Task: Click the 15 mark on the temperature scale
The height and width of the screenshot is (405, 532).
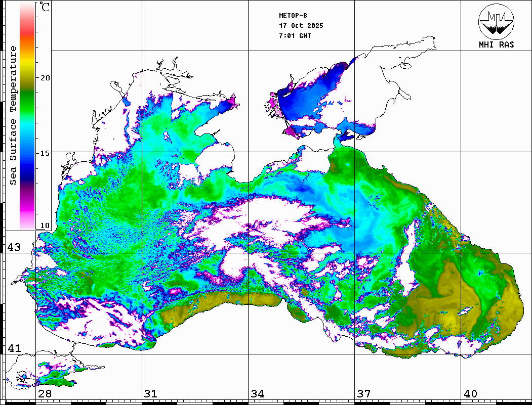Action: [45, 153]
